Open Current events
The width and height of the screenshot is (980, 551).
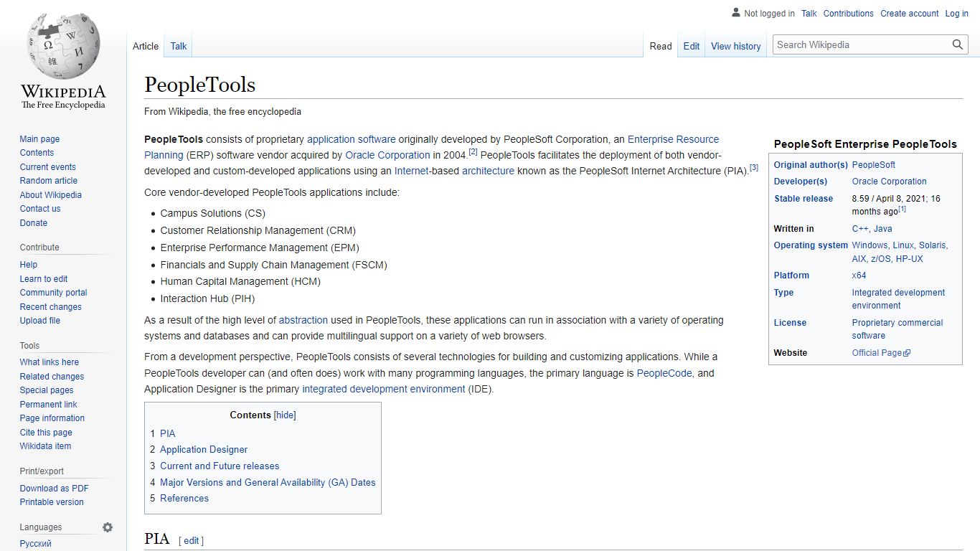(x=47, y=167)
